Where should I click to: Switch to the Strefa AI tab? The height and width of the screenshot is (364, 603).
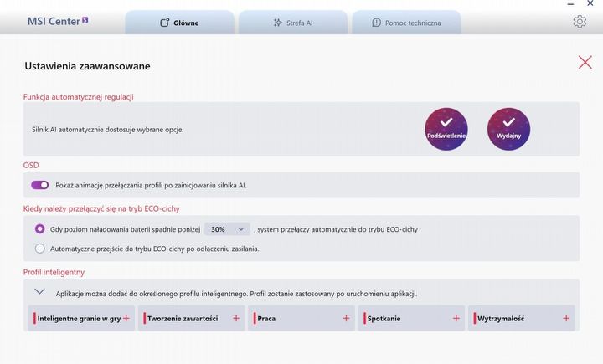pos(292,23)
